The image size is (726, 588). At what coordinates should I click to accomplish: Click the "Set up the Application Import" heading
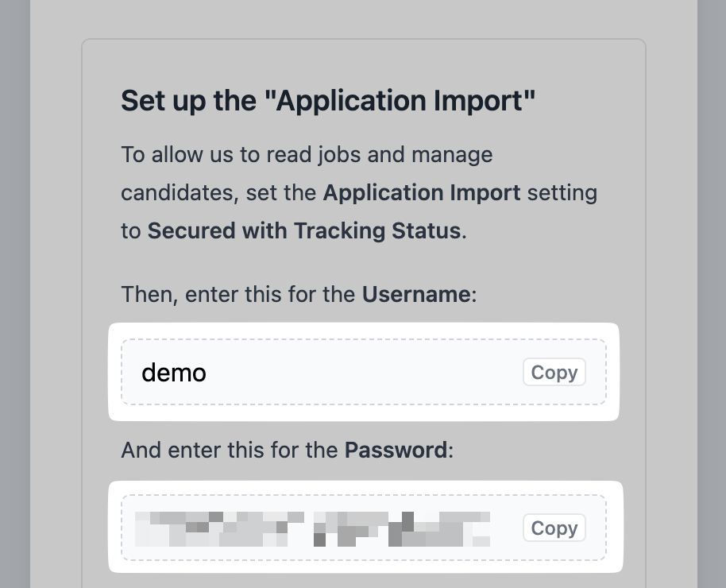pyautogui.click(x=328, y=102)
